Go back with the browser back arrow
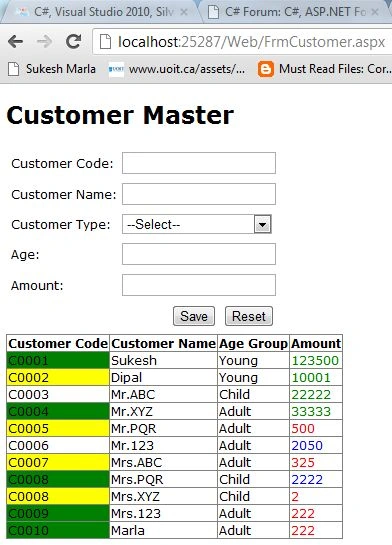Image resolution: width=392 pixels, height=545 pixels. coord(16,42)
